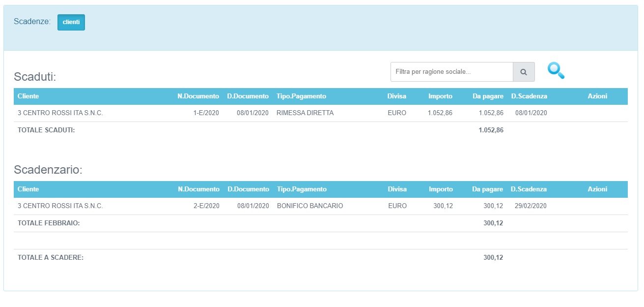Screen dimensions: 644x307
Task: Click the large blue magnifying glass icon
Action: [556, 71]
